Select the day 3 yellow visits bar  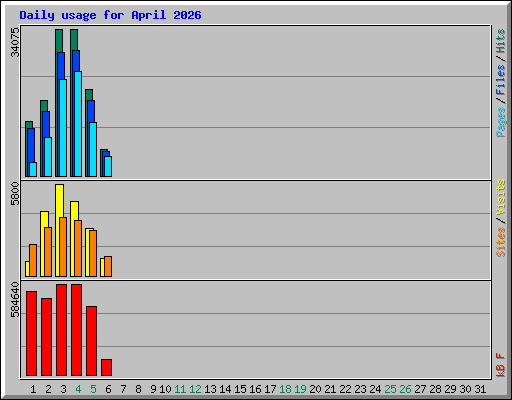pyautogui.click(x=59, y=201)
